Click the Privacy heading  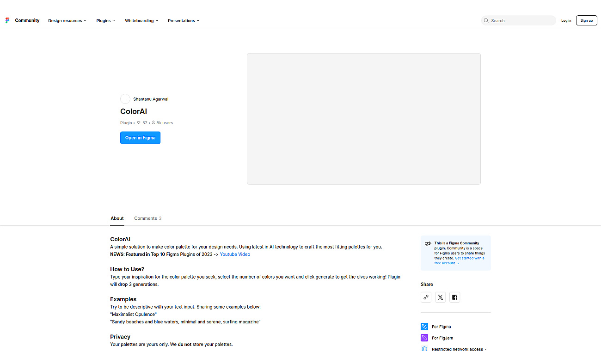point(120,337)
